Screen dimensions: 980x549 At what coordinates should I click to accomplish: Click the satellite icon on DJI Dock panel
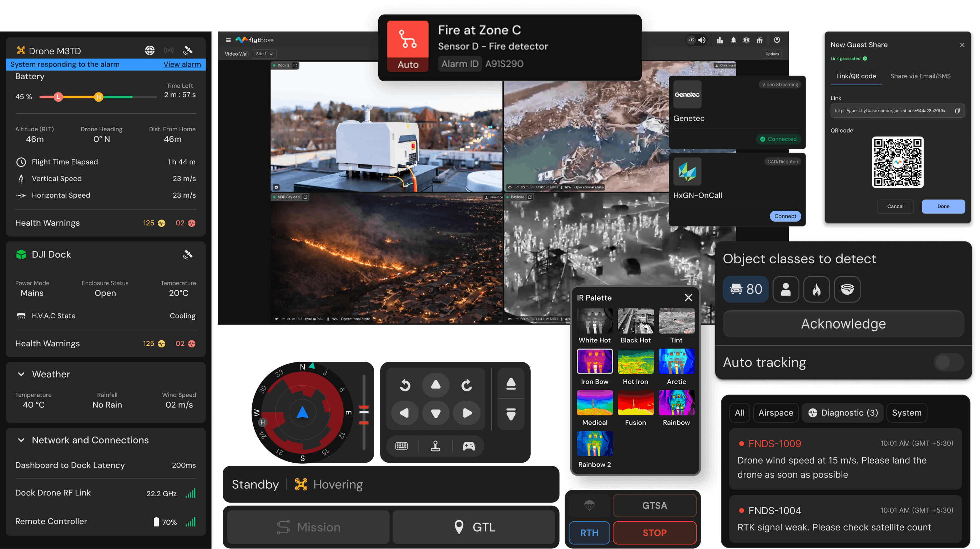coord(188,254)
